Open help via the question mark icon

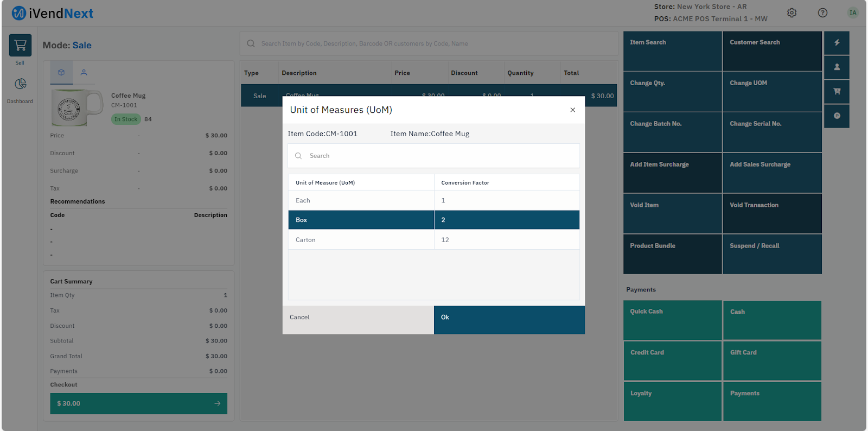822,12
